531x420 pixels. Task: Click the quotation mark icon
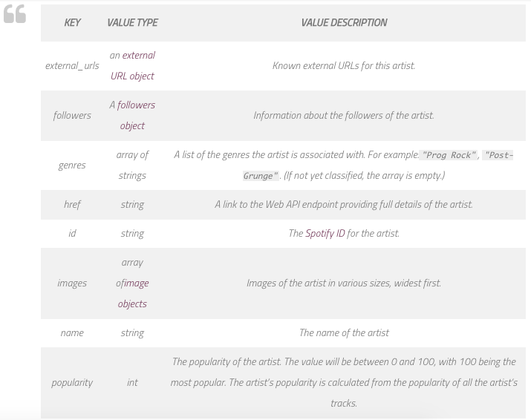pyautogui.click(x=15, y=14)
